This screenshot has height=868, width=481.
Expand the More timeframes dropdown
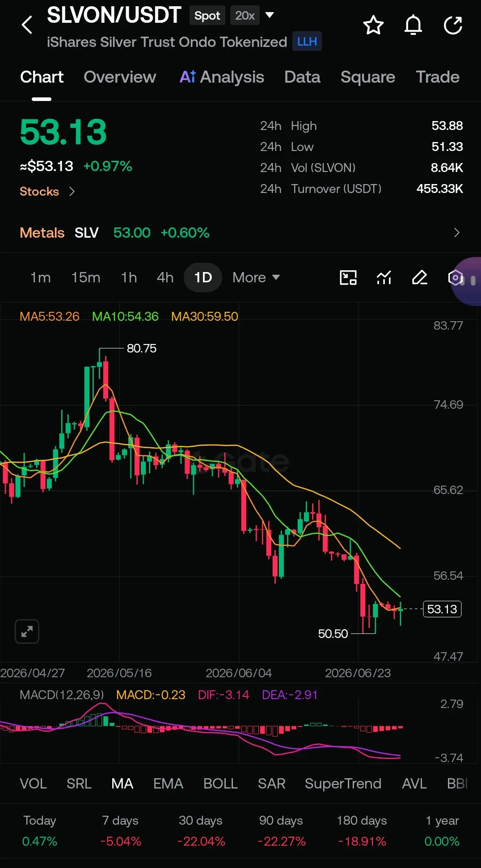(x=256, y=277)
